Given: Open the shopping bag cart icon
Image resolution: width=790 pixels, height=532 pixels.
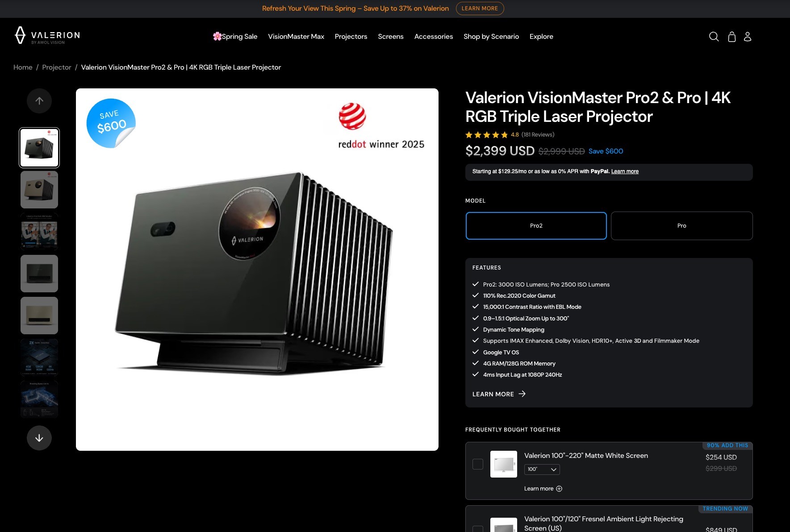Looking at the screenshot, I should pyautogui.click(x=731, y=37).
